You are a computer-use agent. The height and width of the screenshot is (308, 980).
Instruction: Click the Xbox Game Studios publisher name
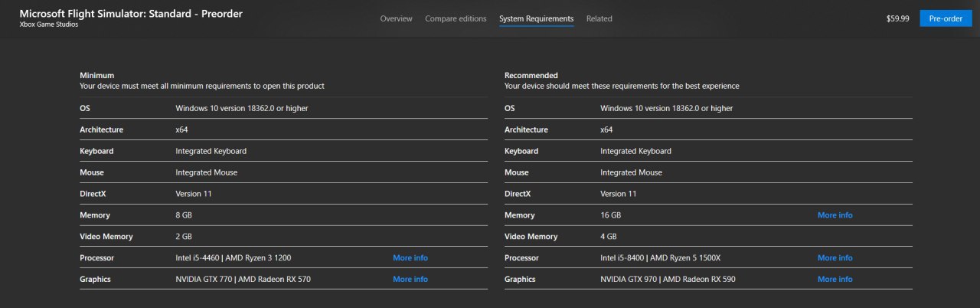[48, 25]
